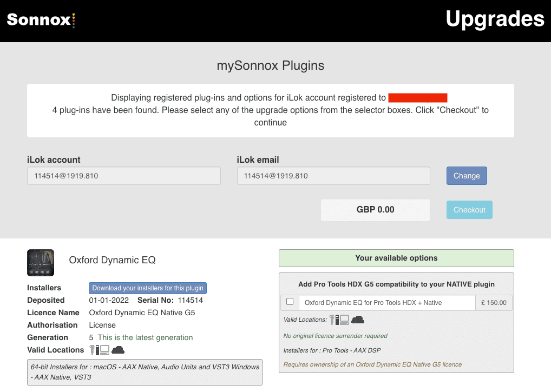
Task: Click the Sonnox logo in the header
Action: pos(41,19)
